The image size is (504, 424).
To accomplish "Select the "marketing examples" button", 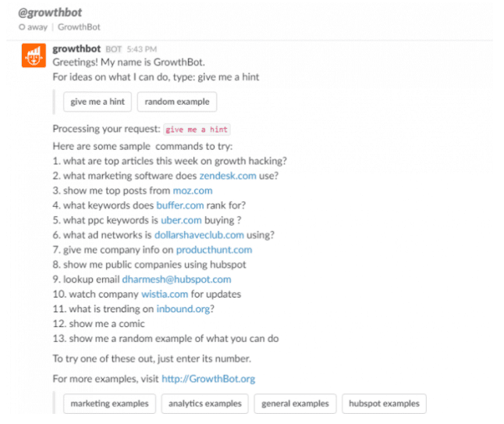I will [x=109, y=404].
